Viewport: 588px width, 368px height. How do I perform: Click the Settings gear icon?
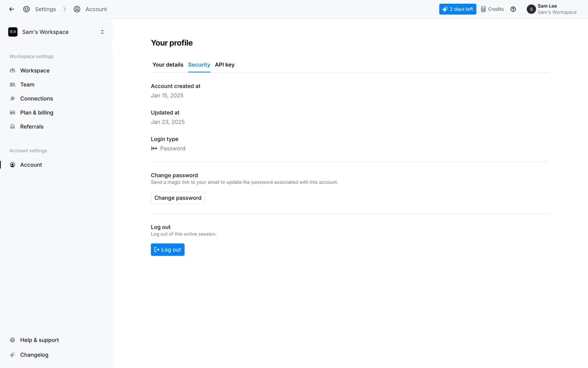[27, 9]
